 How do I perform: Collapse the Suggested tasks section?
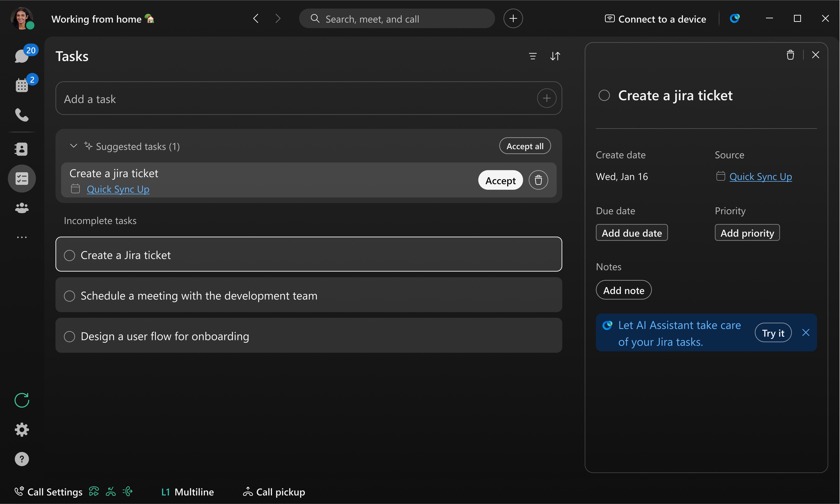coord(73,146)
